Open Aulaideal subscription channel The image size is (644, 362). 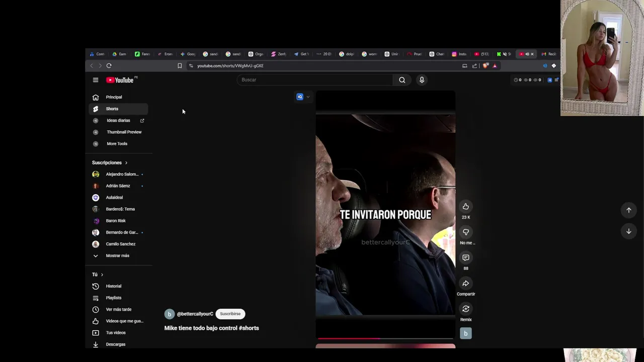pos(118,197)
